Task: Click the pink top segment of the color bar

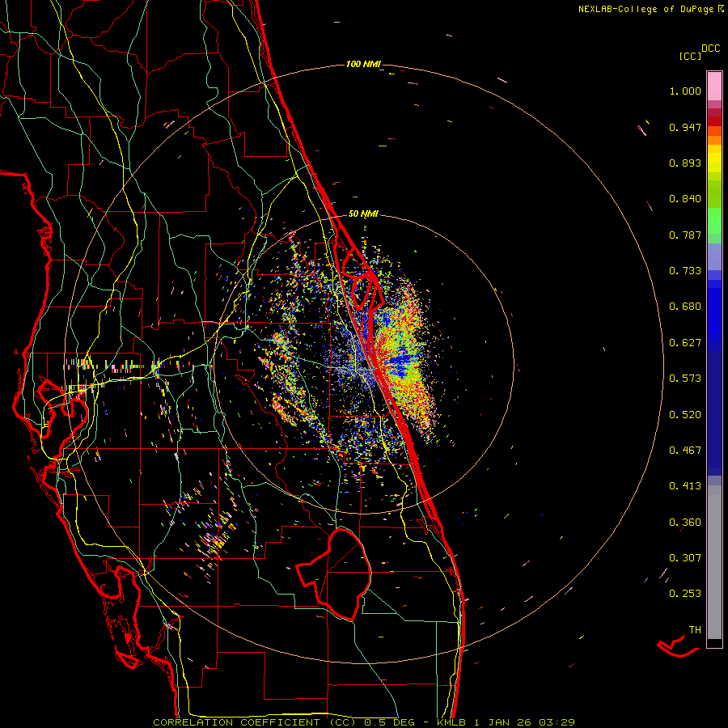Action: tap(714, 86)
